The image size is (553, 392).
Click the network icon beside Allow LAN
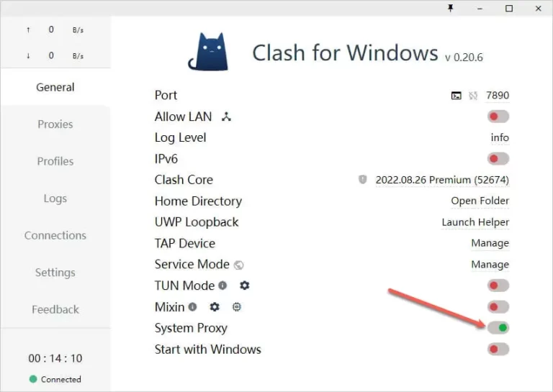tap(226, 117)
